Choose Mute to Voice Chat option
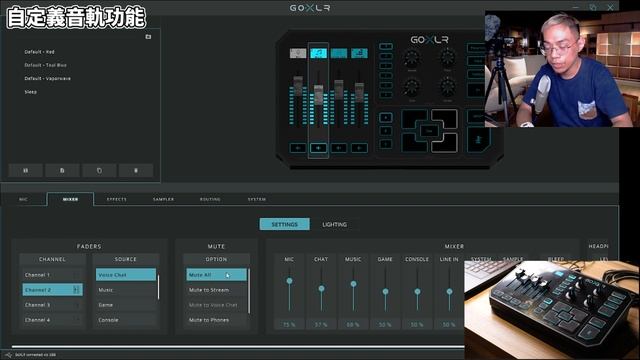Screen dimensions: 640x360 click(217, 305)
